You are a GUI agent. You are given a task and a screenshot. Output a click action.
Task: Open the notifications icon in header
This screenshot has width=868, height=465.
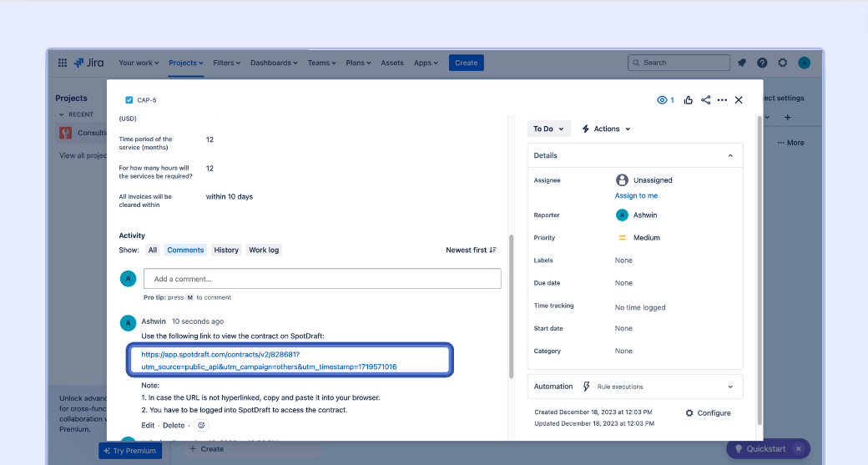[x=742, y=63]
